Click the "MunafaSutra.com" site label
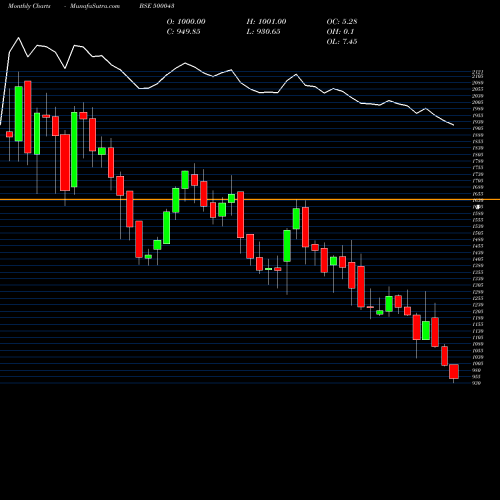The image size is (500, 500). tap(95, 6)
